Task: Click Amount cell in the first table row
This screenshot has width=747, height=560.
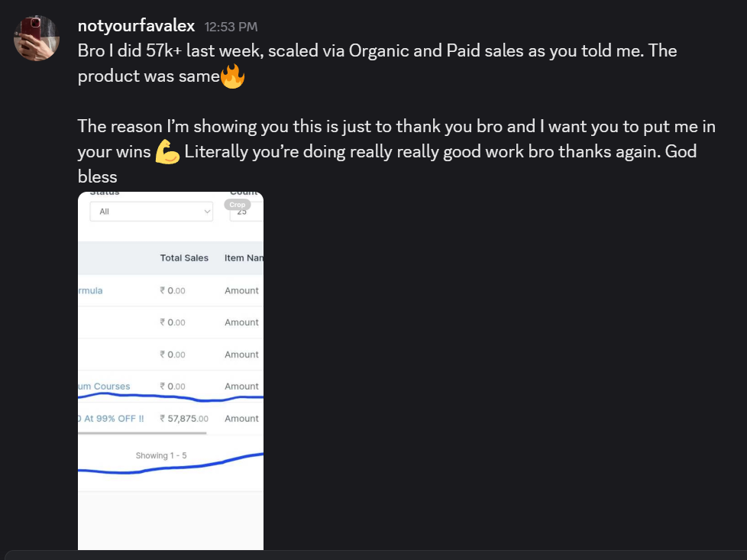Action: 241,290
